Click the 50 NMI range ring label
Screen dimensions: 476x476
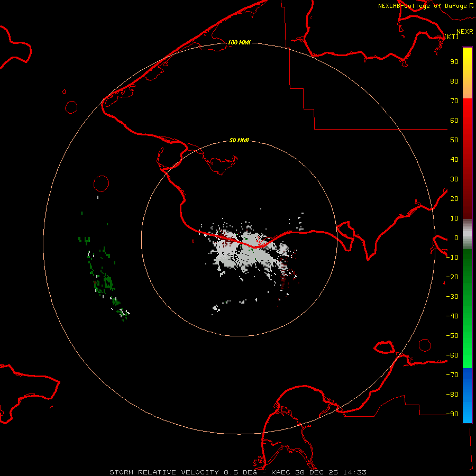239,140
